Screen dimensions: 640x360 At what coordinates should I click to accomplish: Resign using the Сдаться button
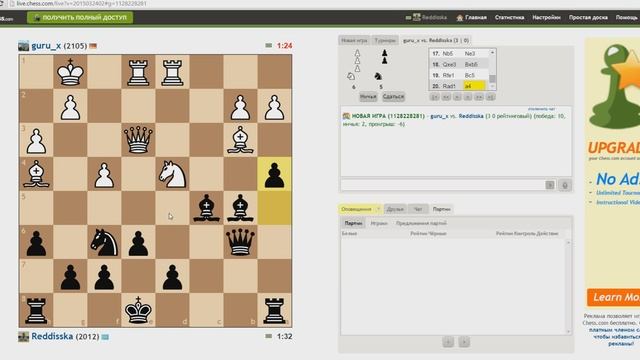[393, 97]
